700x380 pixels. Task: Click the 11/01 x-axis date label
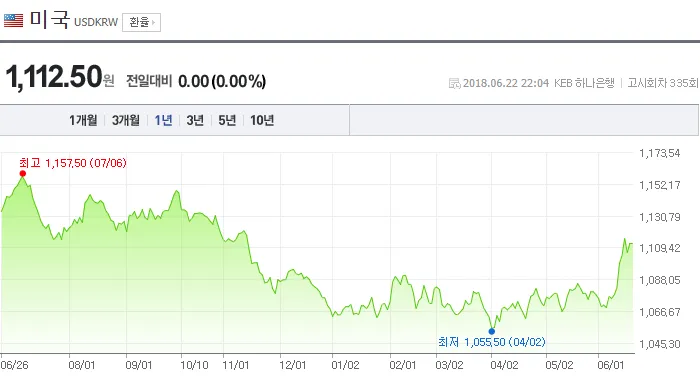point(236,365)
